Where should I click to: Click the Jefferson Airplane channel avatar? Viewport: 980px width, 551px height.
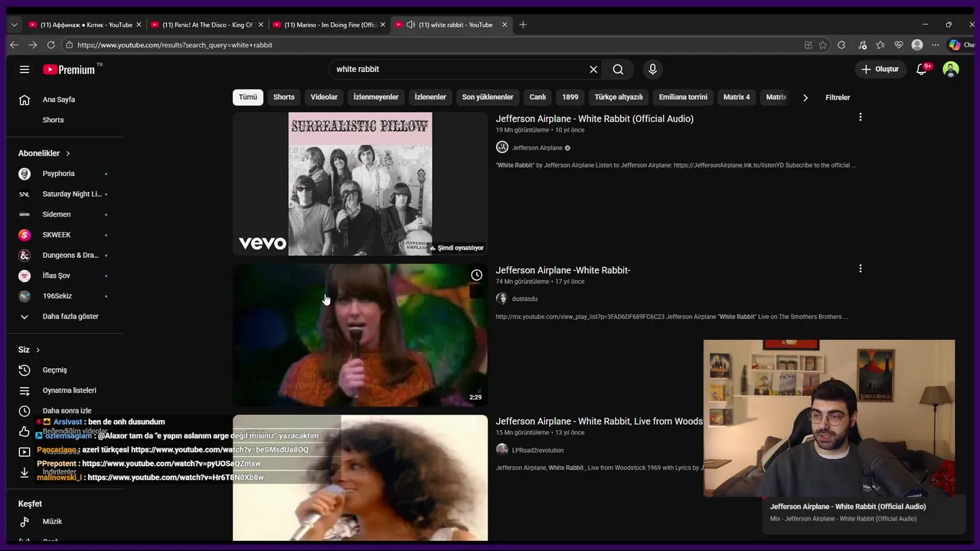502,147
